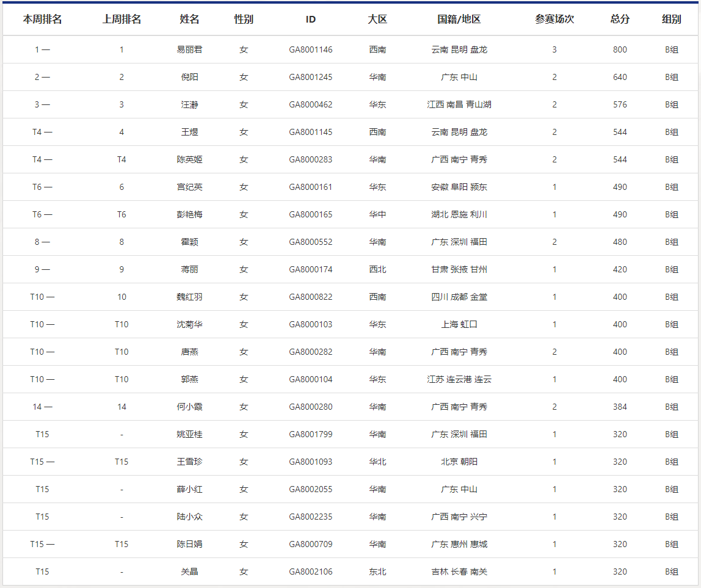The image size is (701, 588).
Task: Click ID GA8000552
Action: click(311, 242)
